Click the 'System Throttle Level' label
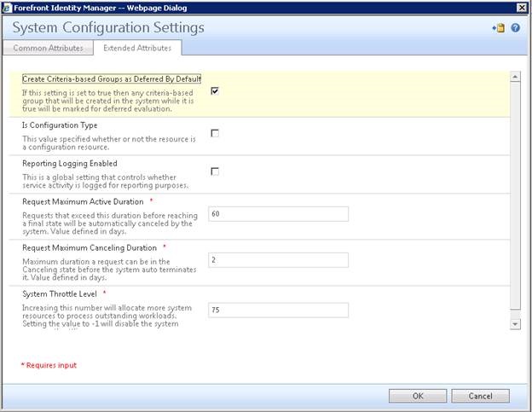Image resolution: width=532 pixels, height=412 pixels. [60, 294]
